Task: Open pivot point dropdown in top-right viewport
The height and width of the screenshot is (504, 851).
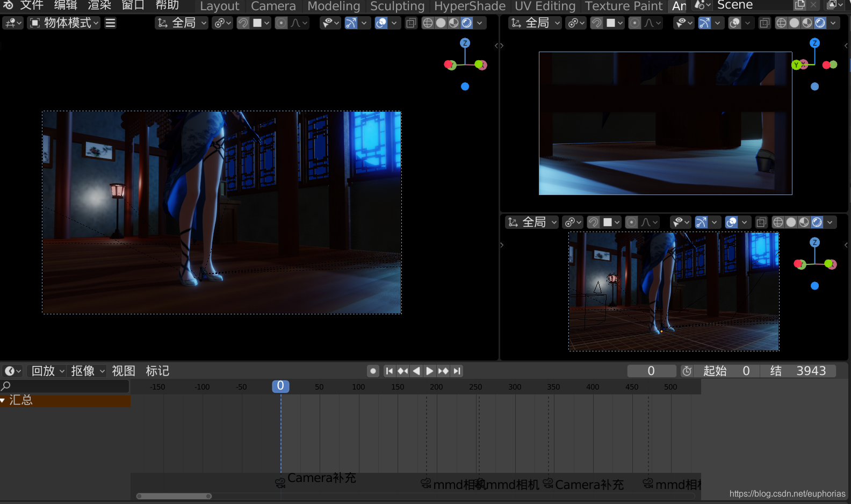Action: coord(575,23)
